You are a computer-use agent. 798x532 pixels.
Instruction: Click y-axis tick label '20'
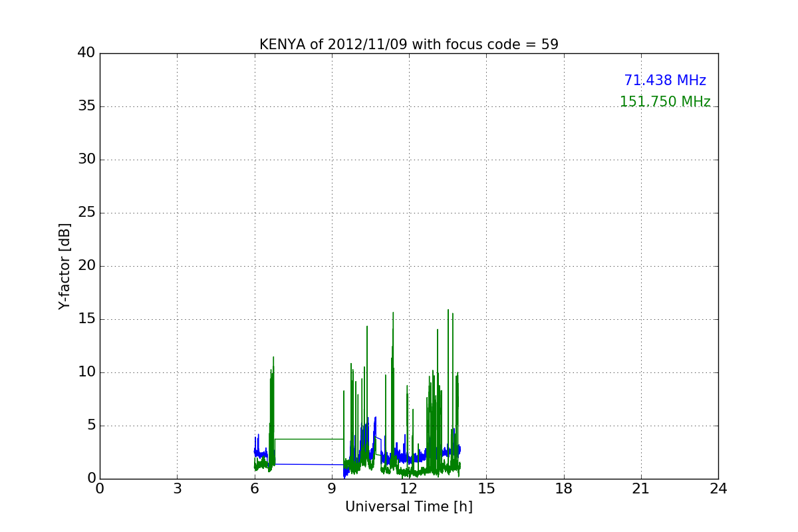click(x=86, y=266)
